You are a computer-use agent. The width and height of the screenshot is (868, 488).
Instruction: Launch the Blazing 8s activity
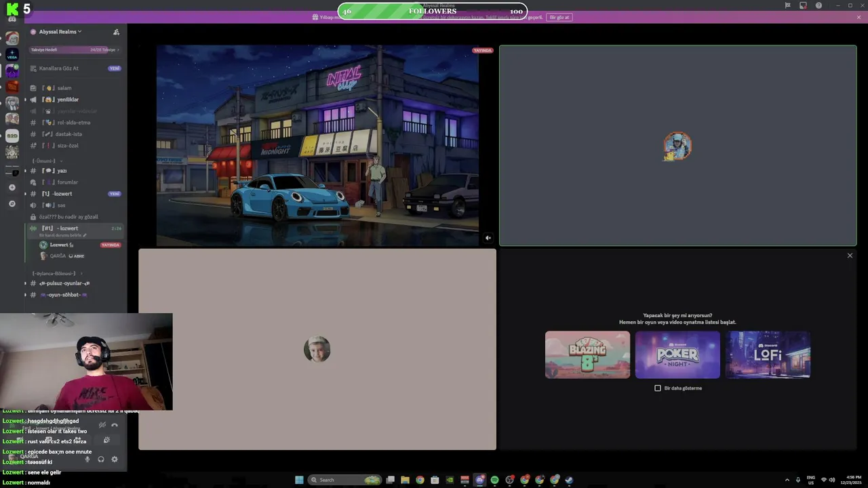(587, 354)
